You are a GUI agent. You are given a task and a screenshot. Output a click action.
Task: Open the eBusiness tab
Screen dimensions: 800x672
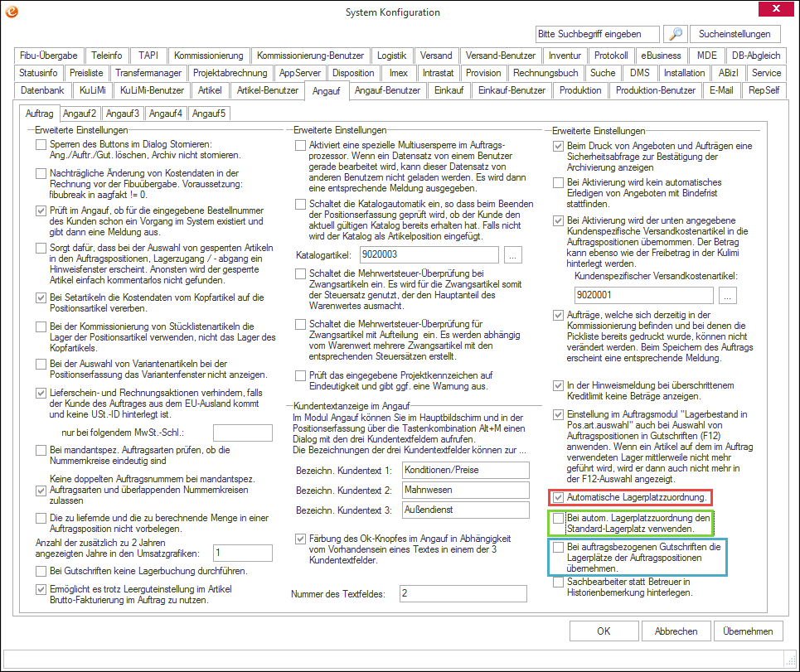click(x=662, y=56)
